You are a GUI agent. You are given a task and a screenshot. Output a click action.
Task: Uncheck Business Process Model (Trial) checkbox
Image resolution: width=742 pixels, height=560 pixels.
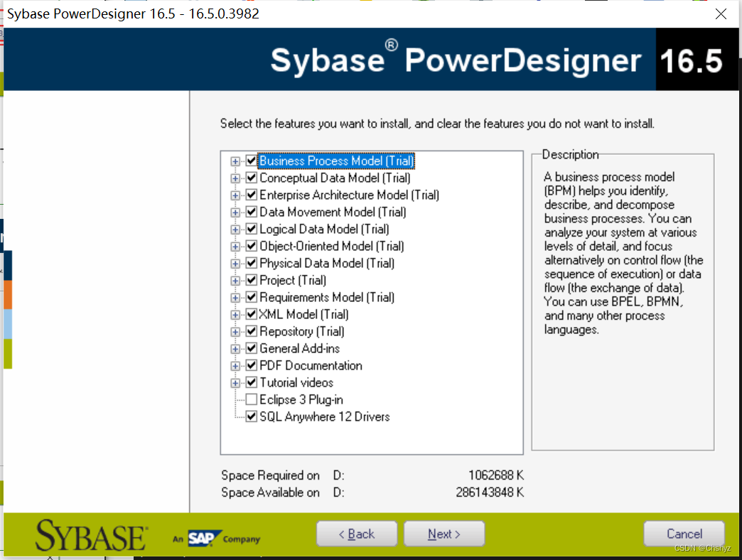tap(252, 161)
